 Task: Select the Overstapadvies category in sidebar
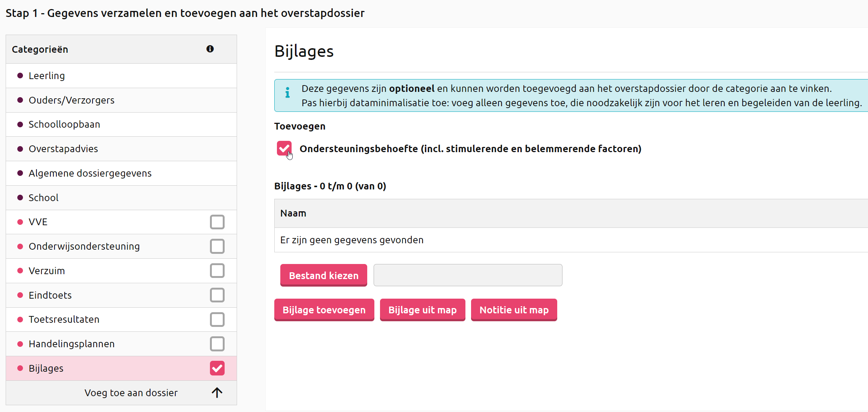coord(62,148)
